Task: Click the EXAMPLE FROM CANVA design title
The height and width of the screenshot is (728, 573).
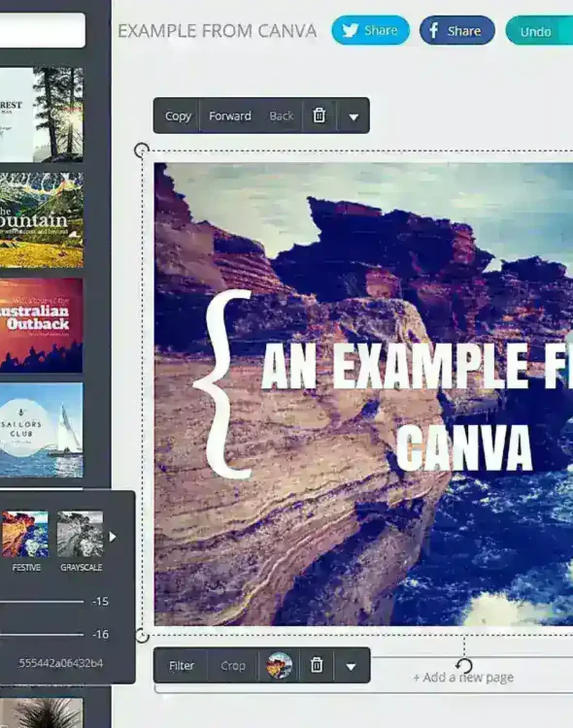Action: click(217, 31)
